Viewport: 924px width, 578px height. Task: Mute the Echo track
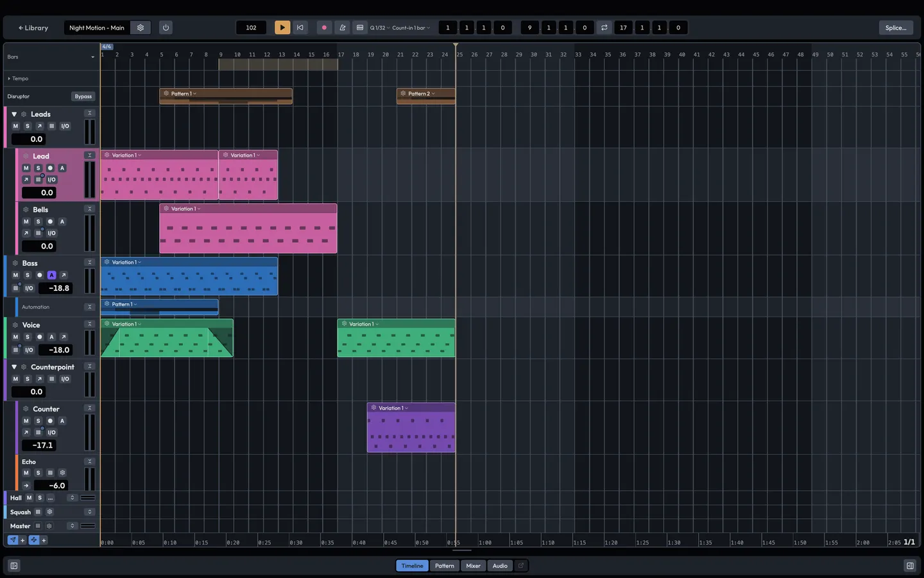26,473
